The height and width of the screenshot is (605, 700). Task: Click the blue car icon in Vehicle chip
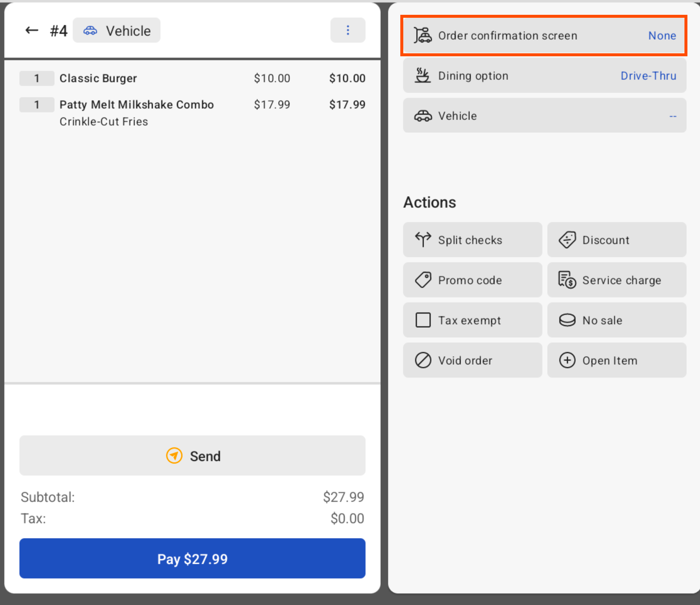tap(90, 31)
